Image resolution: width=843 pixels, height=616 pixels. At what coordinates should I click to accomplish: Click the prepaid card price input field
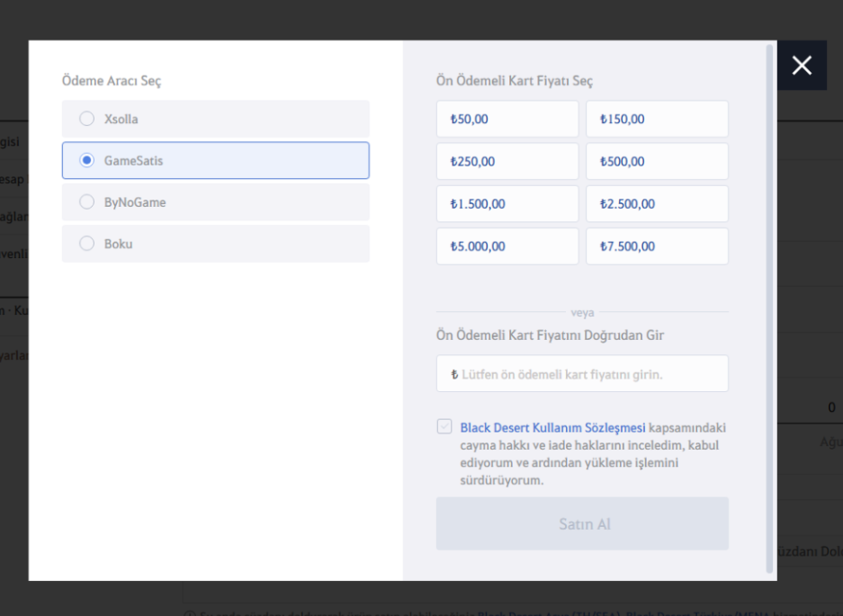pyautogui.click(x=582, y=373)
